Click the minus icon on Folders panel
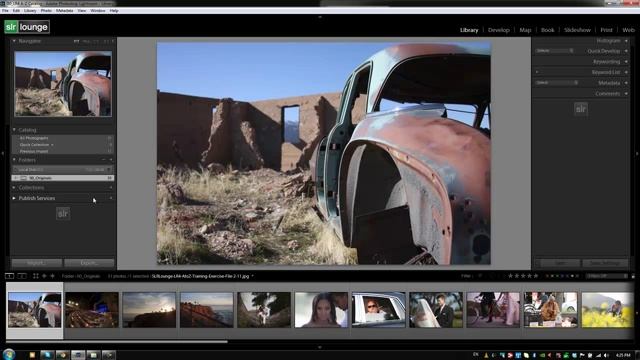Viewport: 640px width, 360px height. pos(104,160)
